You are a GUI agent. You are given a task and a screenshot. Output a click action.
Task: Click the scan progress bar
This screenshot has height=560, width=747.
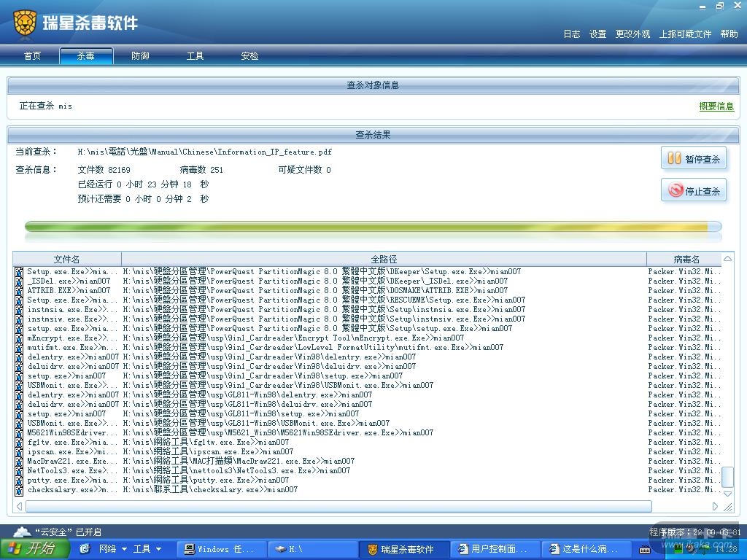[373, 227]
